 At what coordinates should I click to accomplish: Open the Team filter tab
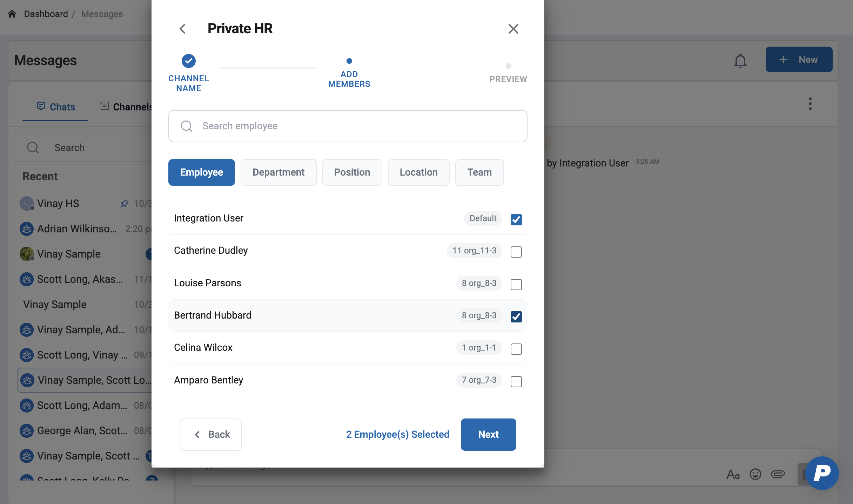[x=479, y=172]
